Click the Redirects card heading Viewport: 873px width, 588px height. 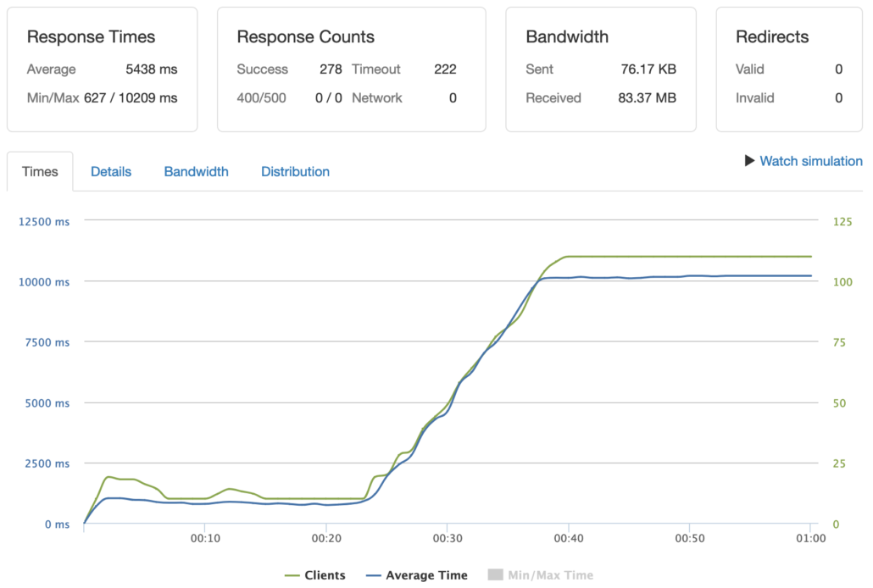coord(771,37)
